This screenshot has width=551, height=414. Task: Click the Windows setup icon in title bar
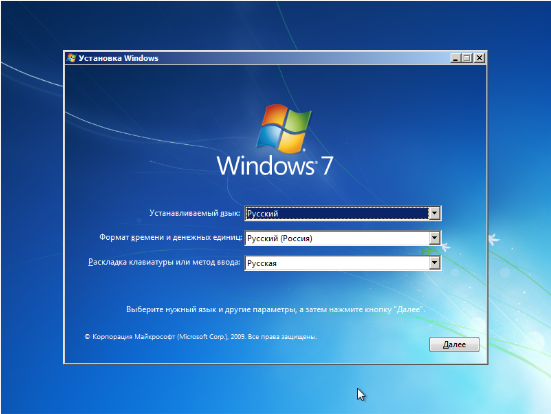click(x=71, y=58)
